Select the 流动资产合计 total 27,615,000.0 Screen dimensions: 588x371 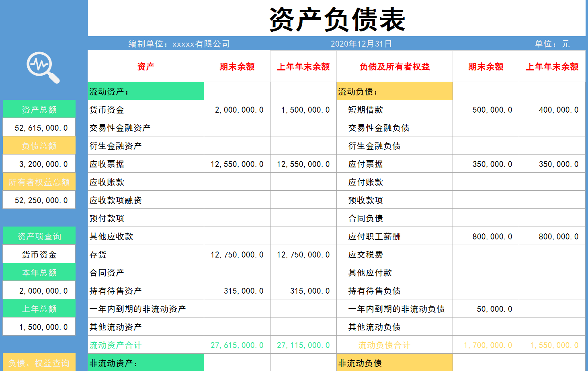point(236,345)
